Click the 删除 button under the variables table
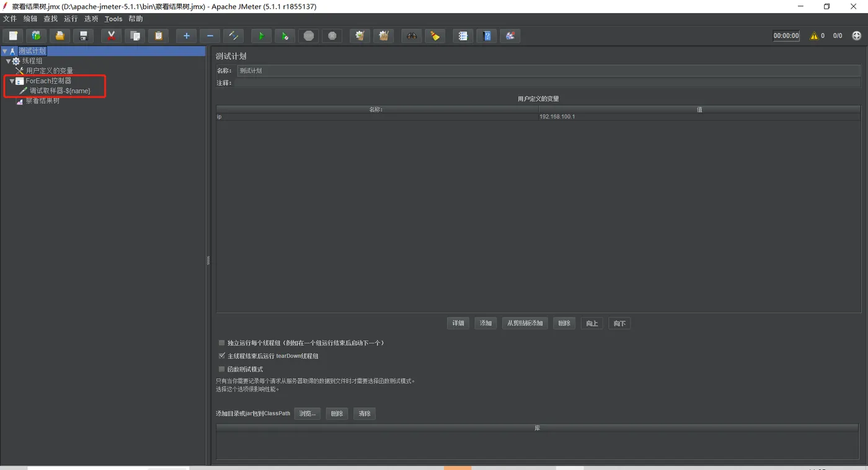Image resolution: width=868 pixels, height=470 pixels. (x=564, y=323)
